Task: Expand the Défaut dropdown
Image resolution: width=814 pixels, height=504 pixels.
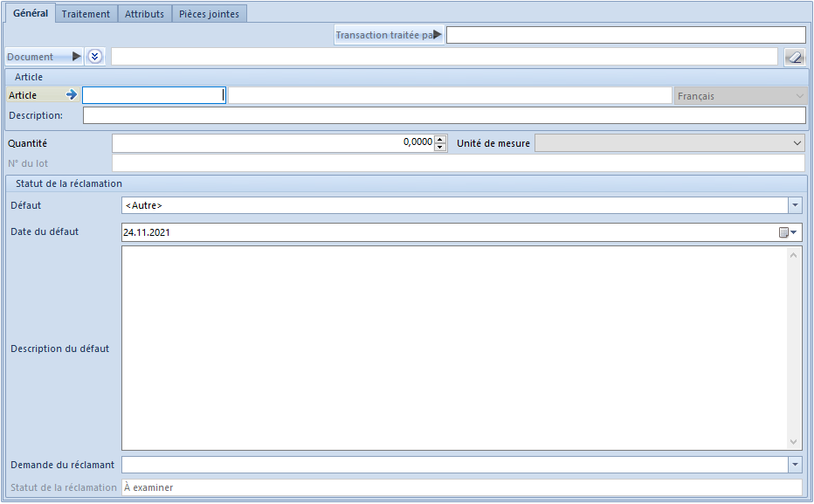Action: (x=795, y=205)
